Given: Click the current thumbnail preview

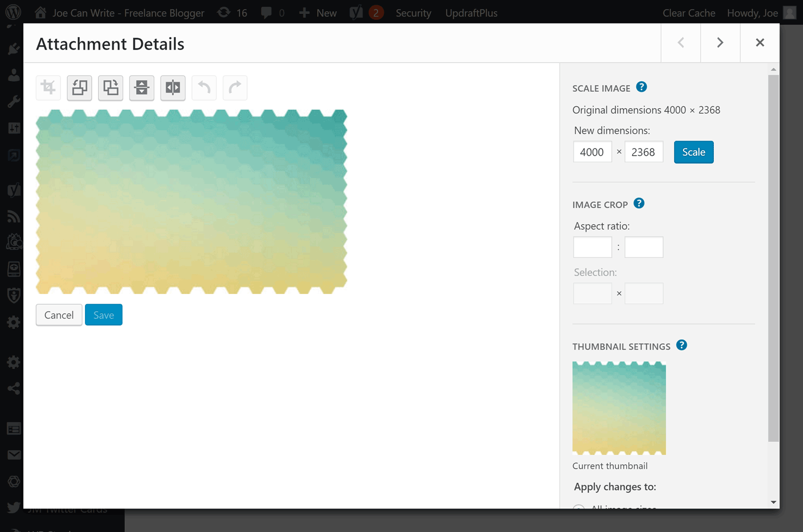Looking at the screenshot, I should tap(619, 408).
